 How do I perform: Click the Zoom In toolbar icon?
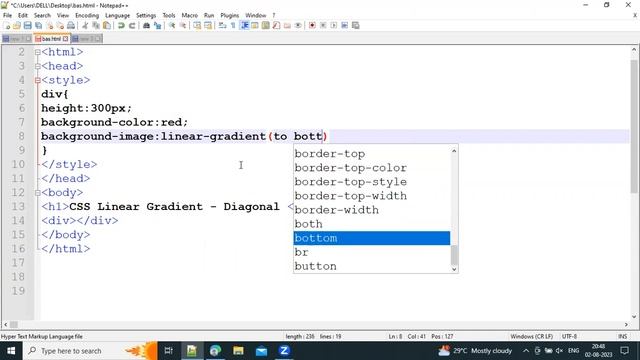pyautogui.click(x=172, y=25)
